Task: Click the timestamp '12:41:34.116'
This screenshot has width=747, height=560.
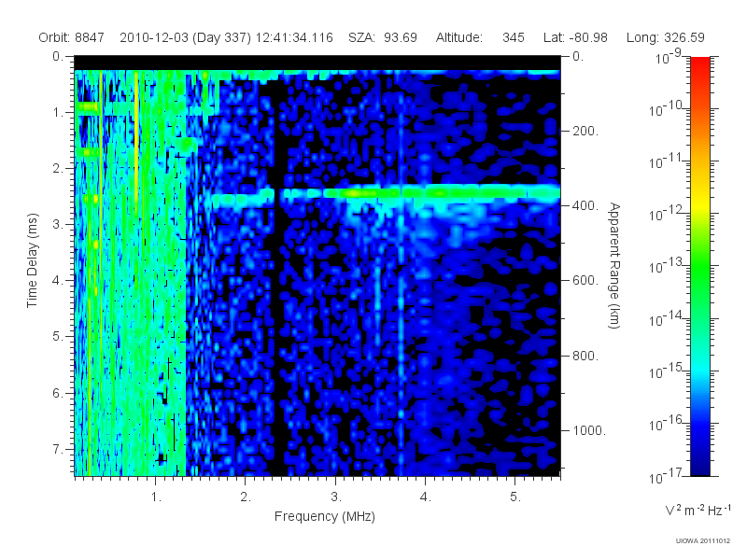Action: [294, 37]
